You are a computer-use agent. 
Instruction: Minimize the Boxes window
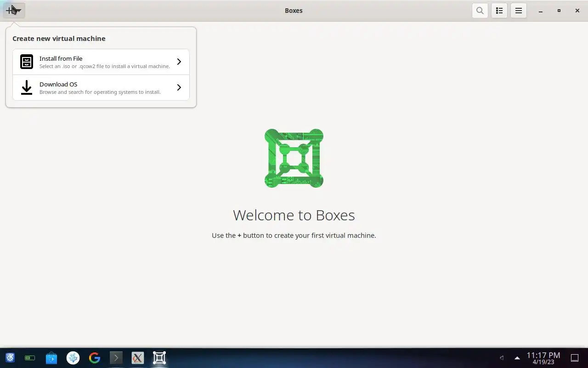541,11
